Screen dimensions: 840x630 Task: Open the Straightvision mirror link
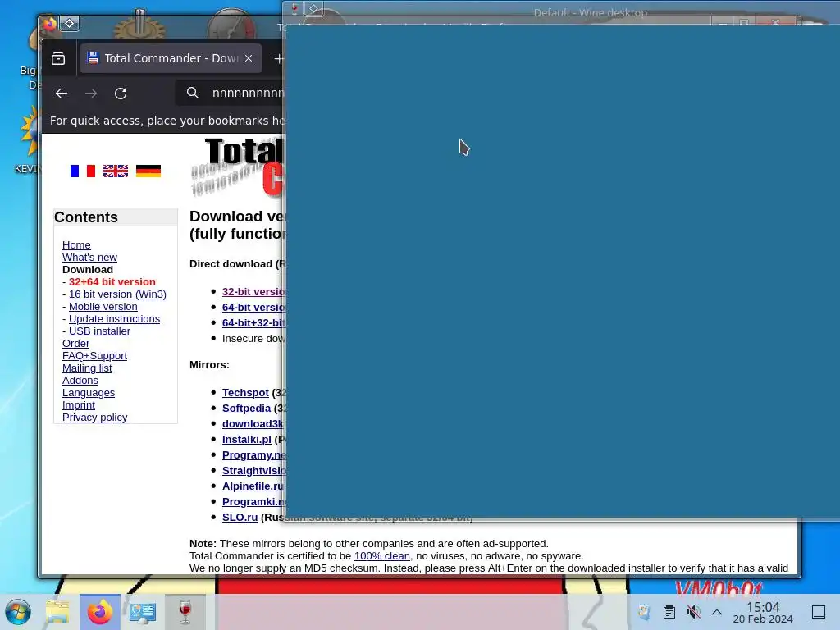click(x=253, y=470)
